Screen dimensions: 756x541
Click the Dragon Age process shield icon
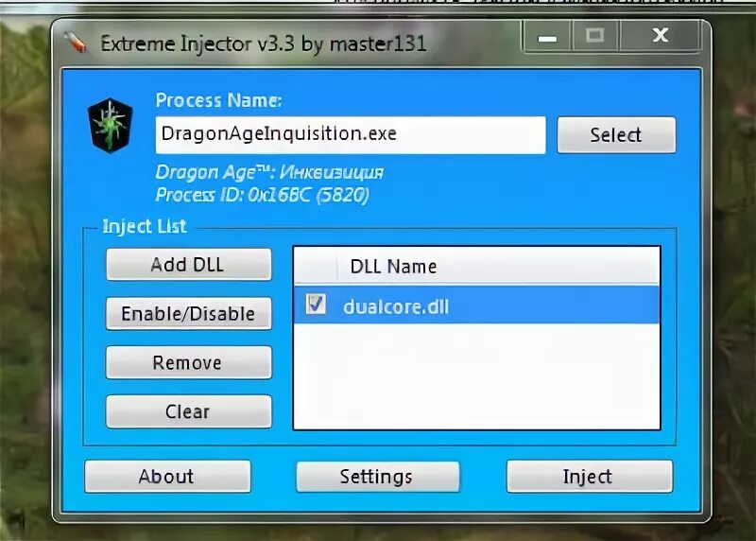coord(111,126)
